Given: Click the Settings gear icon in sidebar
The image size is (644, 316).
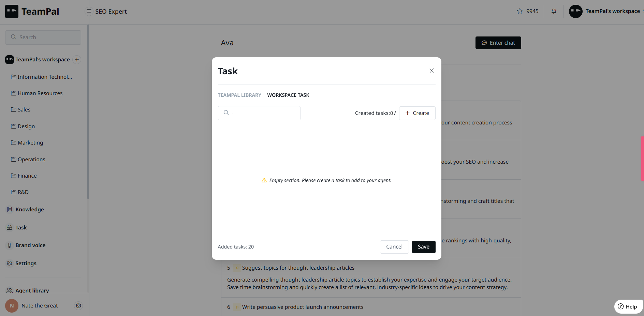Looking at the screenshot, I should tap(10, 264).
